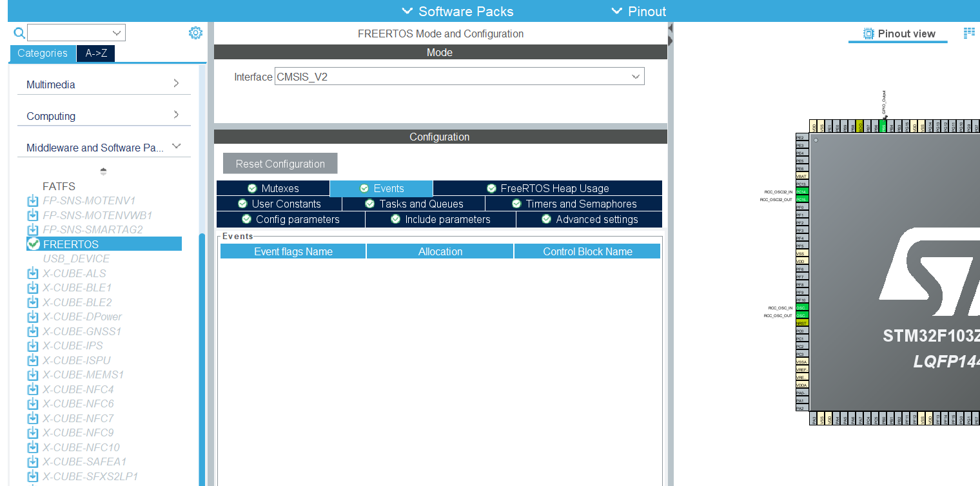Click download icon beside FP-SNS-MOTENVWB1
980x486 pixels.
coord(33,215)
